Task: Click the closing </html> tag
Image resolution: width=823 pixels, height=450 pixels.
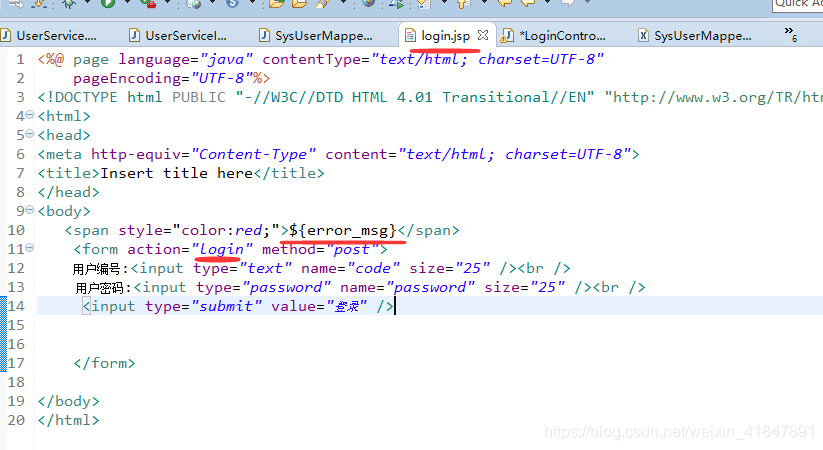Action: (x=68, y=420)
